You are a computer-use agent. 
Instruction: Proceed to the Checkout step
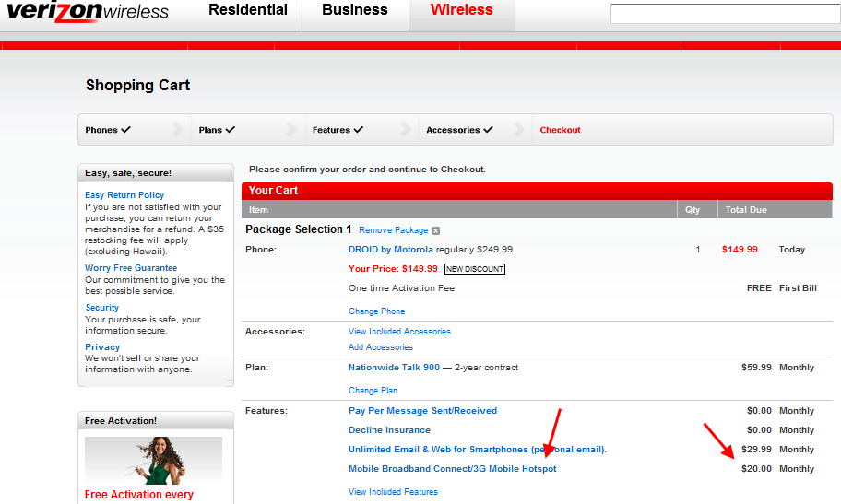(560, 130)
